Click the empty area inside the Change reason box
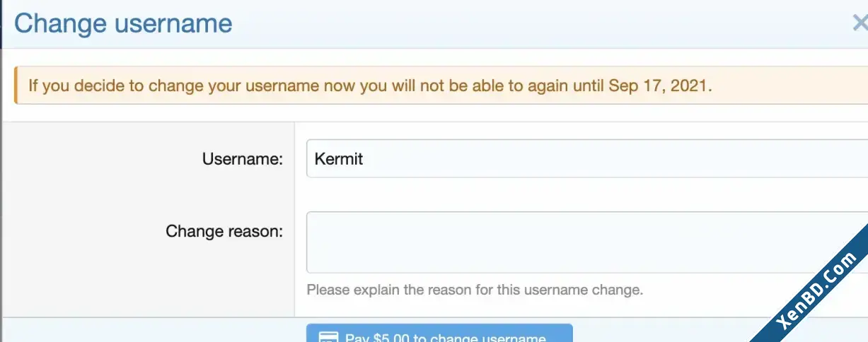Screen dimensions: 868x342 coord(587,242)
